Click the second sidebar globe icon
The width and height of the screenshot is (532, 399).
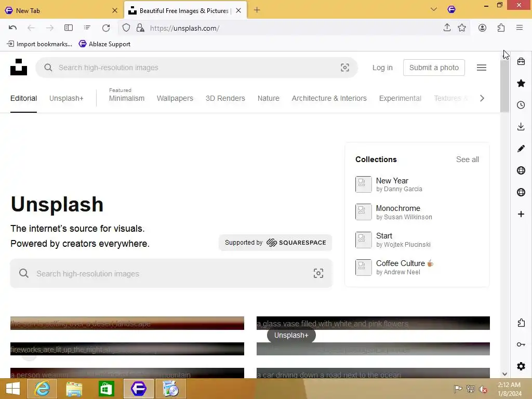point(521,192)
